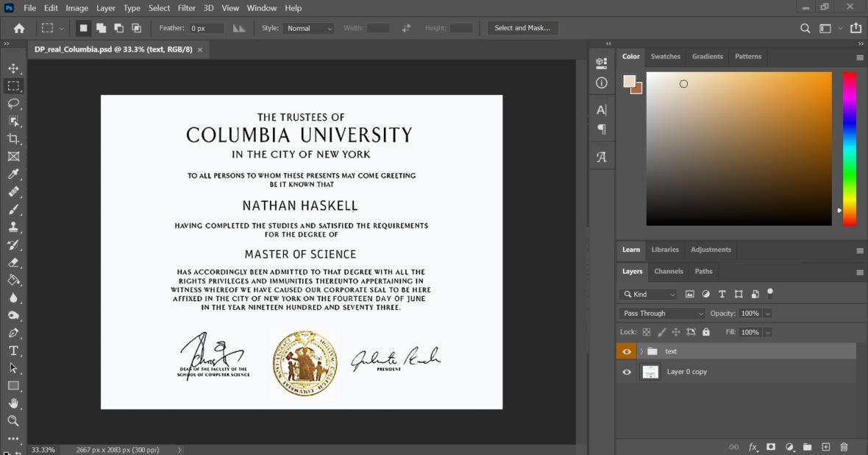
Task: Select the Pen tool
Action: (13, 333)
